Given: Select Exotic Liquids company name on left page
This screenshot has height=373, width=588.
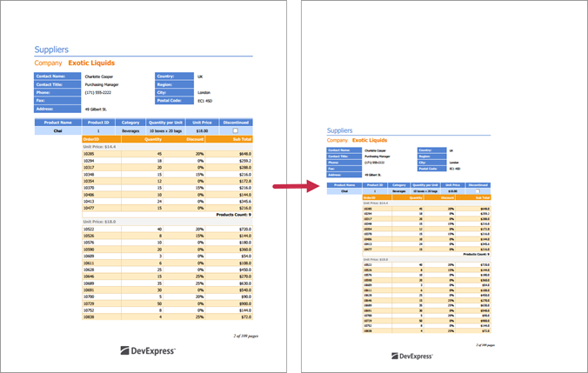Looking at the screenshot, I should (x=91, y=63).
